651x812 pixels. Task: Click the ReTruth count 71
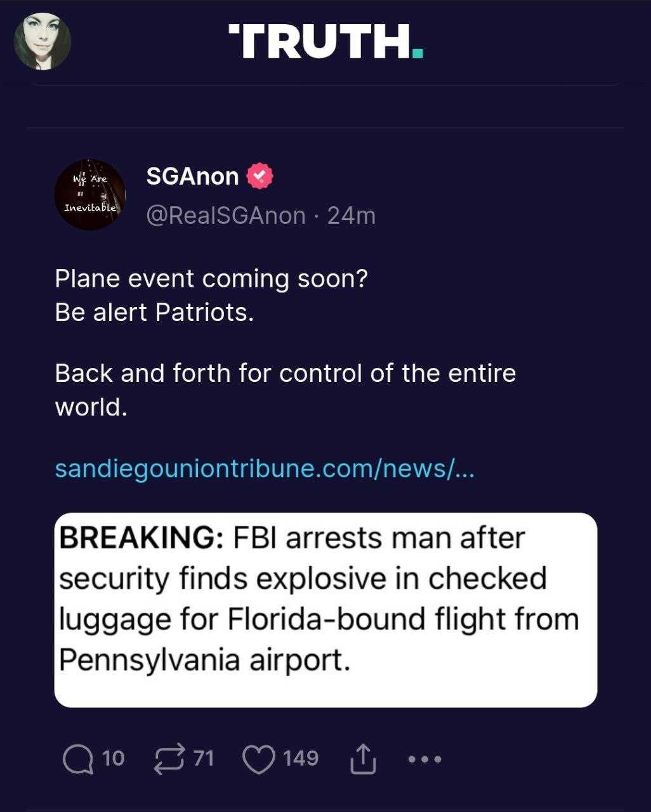coord(203,758)
